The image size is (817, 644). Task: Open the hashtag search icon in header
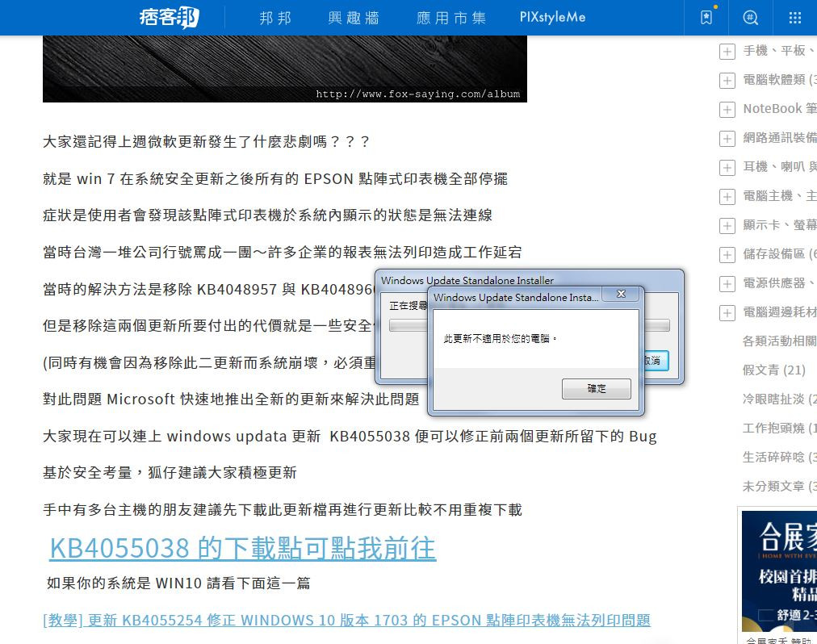click(x=750, y=18)
